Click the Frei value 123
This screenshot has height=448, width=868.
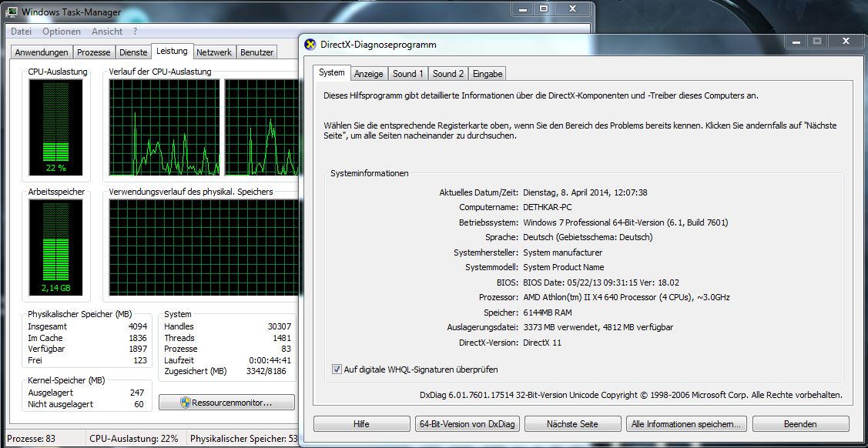141,360
